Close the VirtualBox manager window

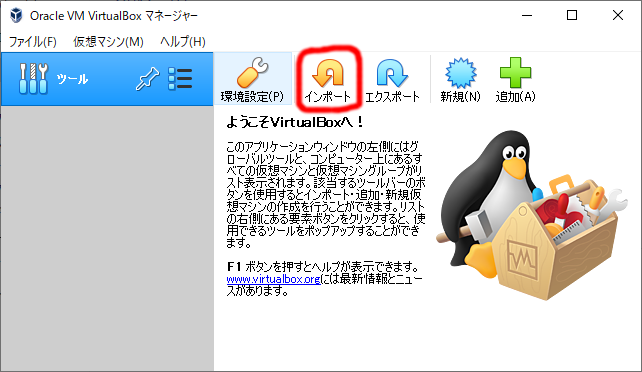[x=618, y=16]
